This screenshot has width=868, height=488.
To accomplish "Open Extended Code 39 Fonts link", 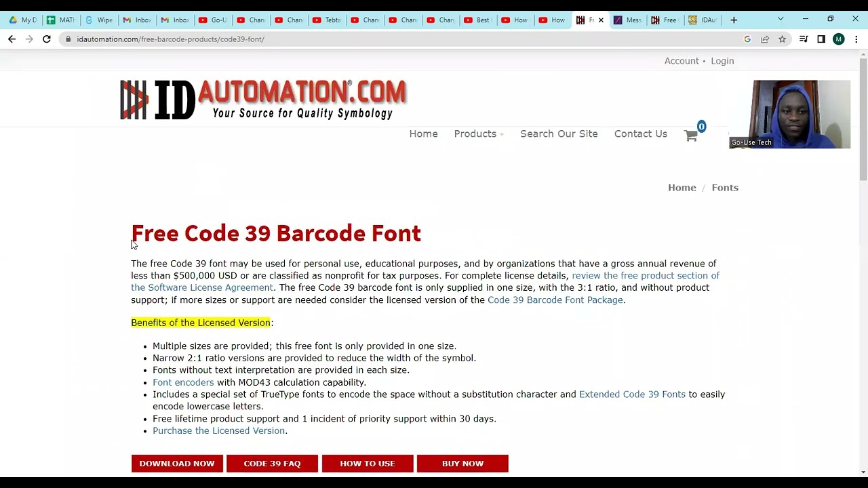I will (632, 394).
